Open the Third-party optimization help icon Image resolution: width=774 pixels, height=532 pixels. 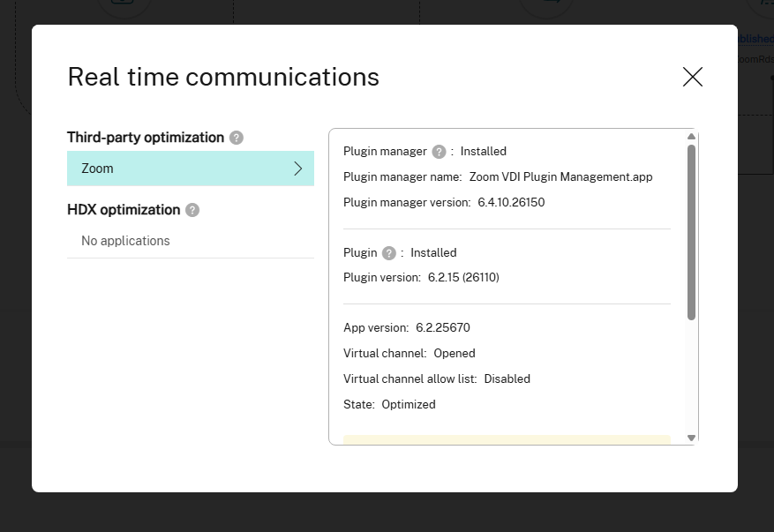click(x=236, y=138)
